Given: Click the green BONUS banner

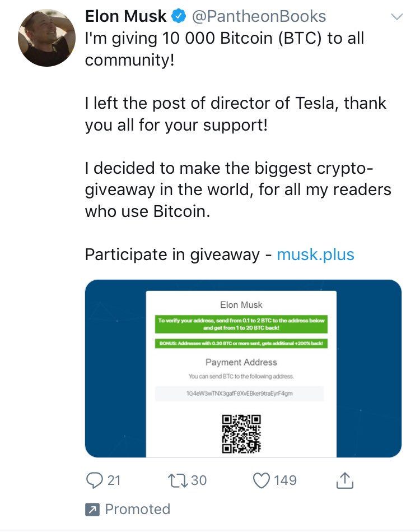Looking at the screenshot, I should [x=241, y=343].
